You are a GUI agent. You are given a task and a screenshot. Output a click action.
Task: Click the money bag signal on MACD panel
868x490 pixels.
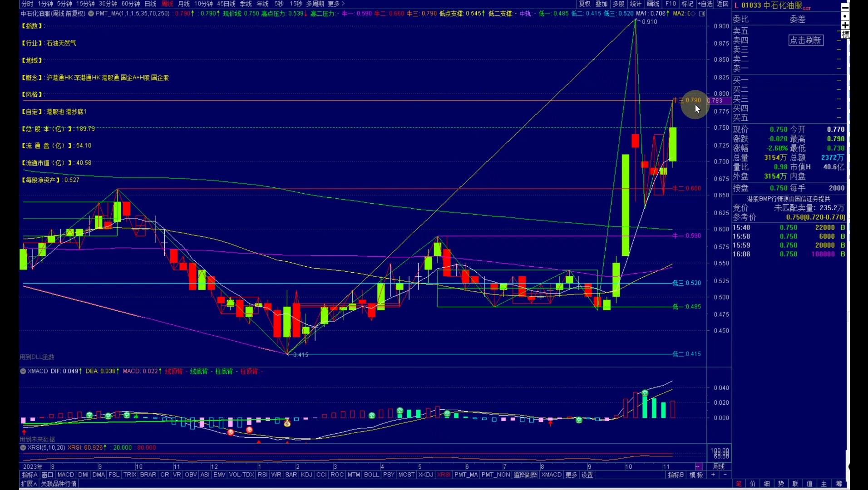point(287,423)
